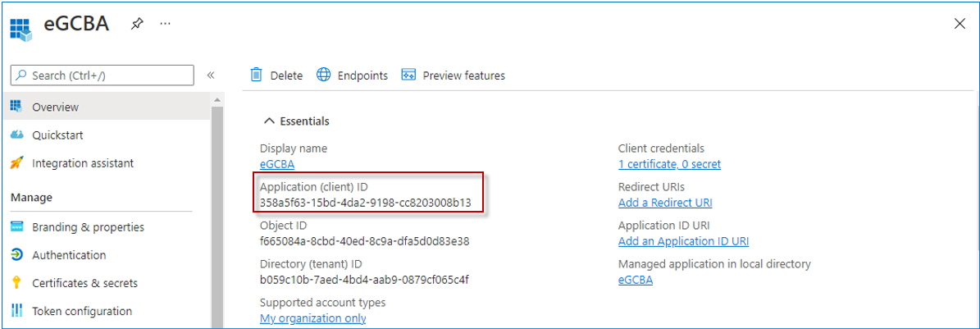Click My organization only link

point(312,318)
